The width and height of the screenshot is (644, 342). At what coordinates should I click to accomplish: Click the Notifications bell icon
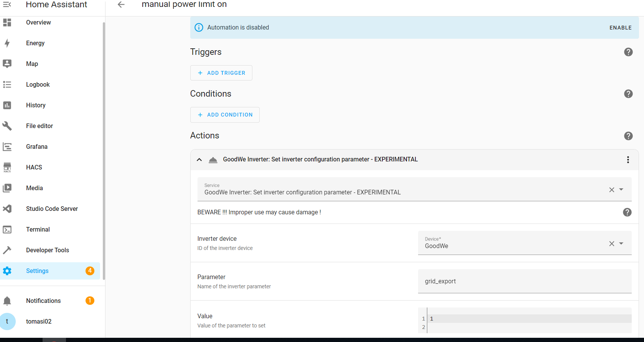(x=7, y=301)
